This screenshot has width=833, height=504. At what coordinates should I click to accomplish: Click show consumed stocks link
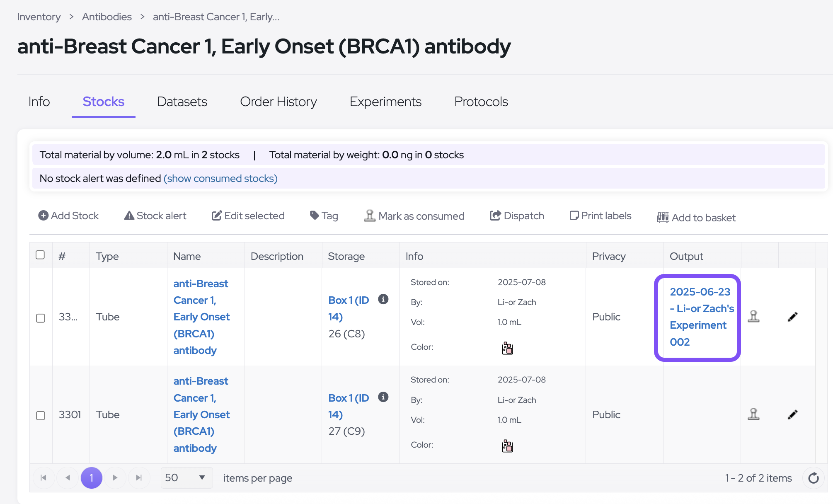[x=220, y=178]
